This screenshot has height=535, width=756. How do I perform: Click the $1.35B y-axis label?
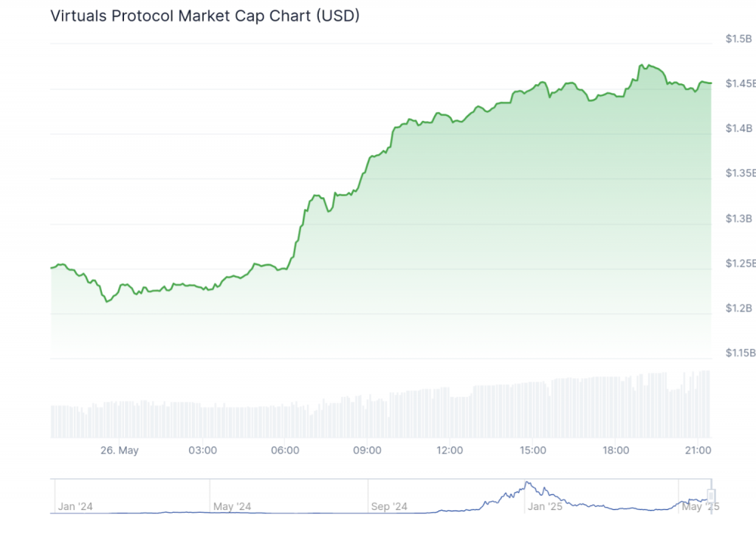click(x=738, y=173)
